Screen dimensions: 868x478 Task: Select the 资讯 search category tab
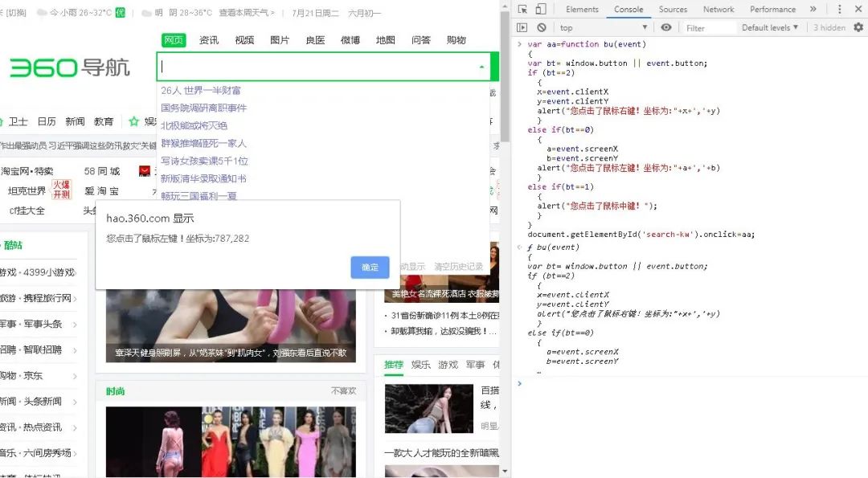coord(209,40)
